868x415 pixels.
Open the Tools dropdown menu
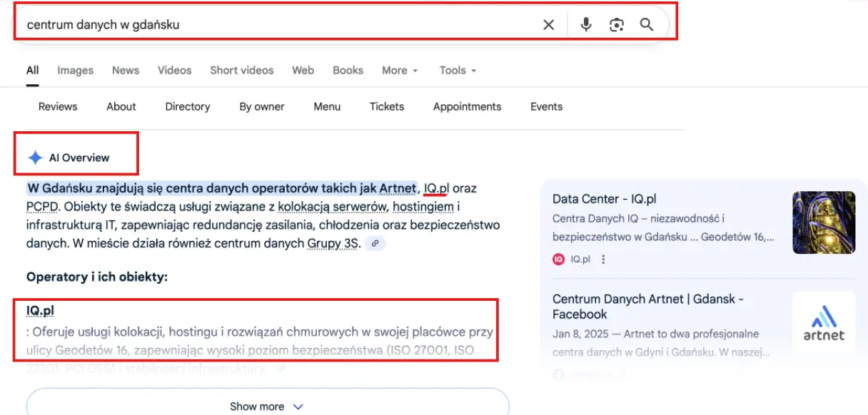point(458,70)
